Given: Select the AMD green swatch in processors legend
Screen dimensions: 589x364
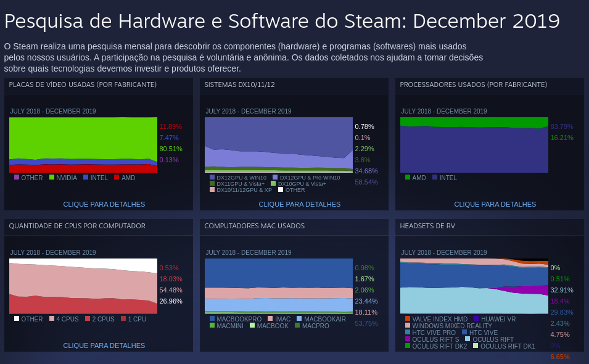Looking at the screenshot, I should (x=408, y=177).
